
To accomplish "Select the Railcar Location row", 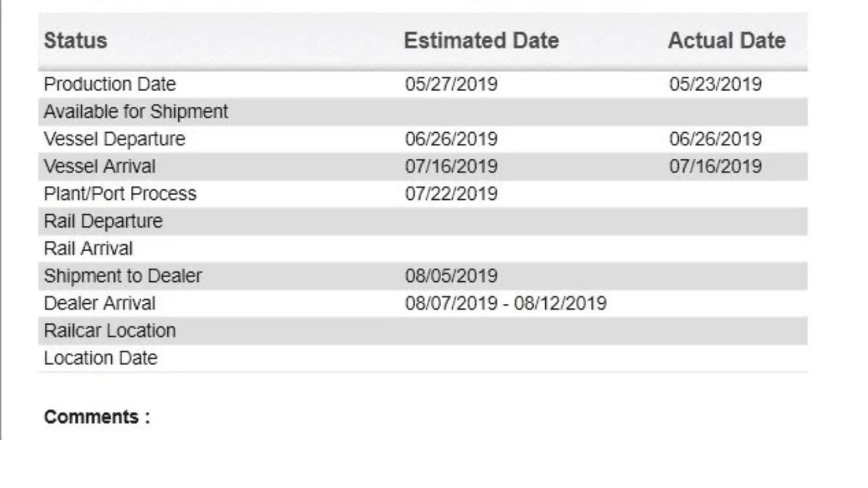I will [x=423, y=331].
